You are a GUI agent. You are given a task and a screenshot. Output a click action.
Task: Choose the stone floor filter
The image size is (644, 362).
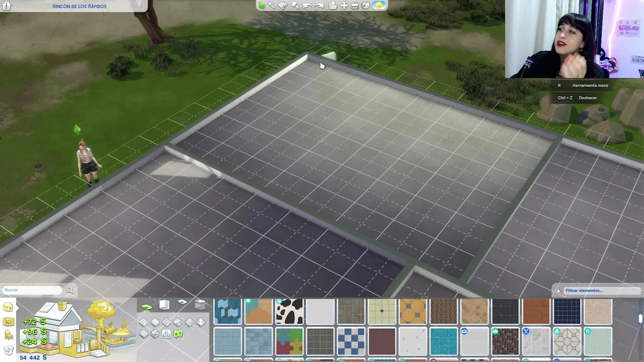click(x=178, y=322)
